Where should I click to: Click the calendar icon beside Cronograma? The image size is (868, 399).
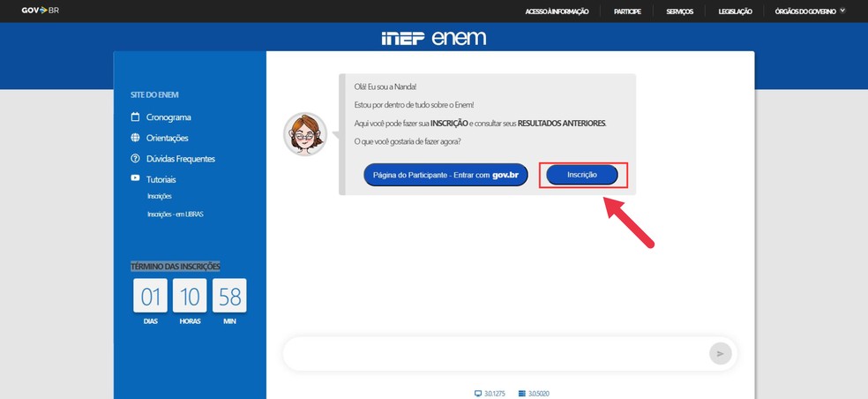[135, 117]
